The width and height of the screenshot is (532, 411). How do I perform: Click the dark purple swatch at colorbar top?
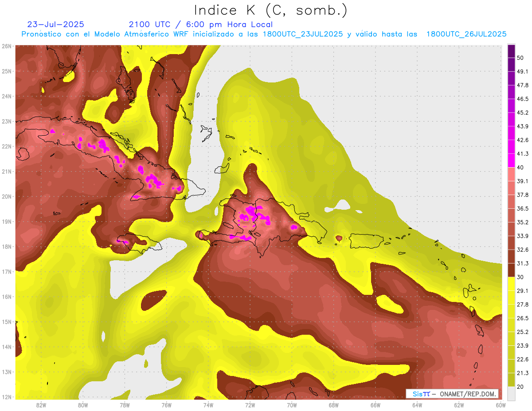511,51
